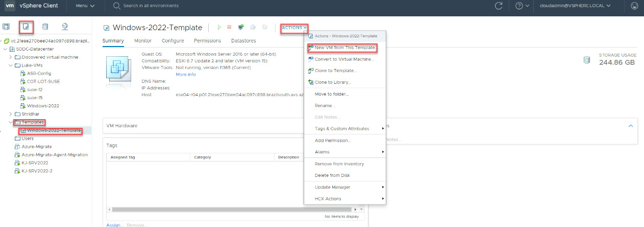Open the help question mark menu
Screen dimensions: 644x227
point(522,6)
